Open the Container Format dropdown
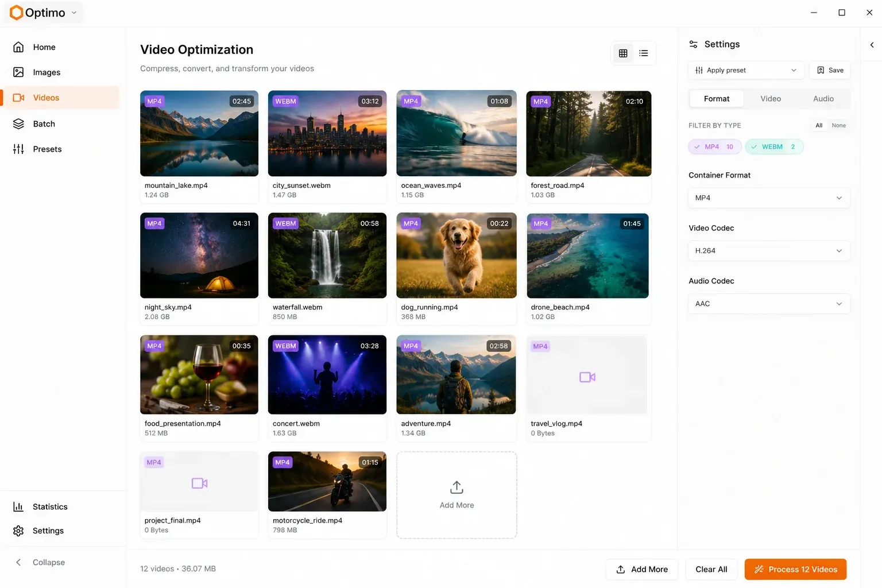882x588 pixels. 769,198
